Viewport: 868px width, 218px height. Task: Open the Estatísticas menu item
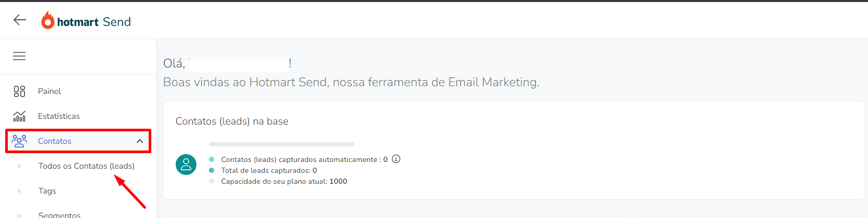pyautogui.click(x=59, y=116)
